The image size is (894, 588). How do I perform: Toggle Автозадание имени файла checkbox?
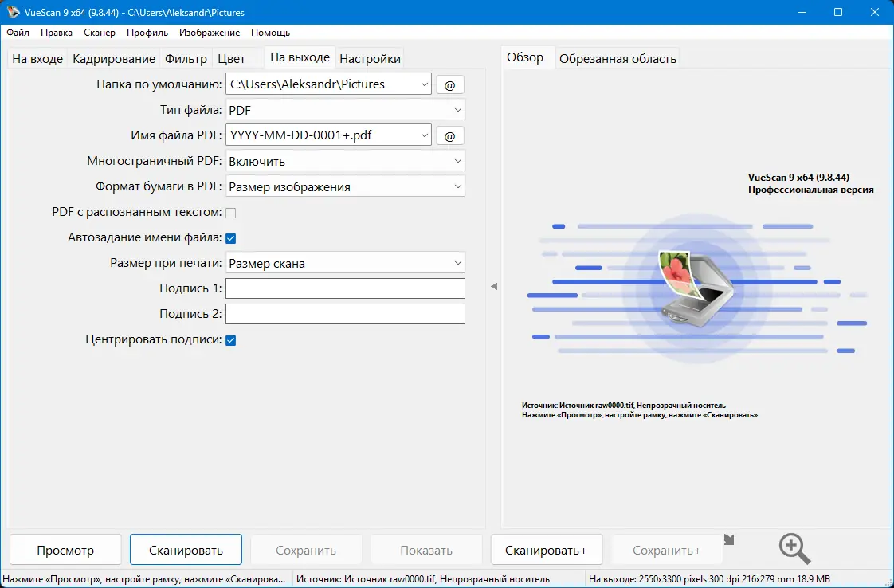pyautogui.click(x=231, y=238)
